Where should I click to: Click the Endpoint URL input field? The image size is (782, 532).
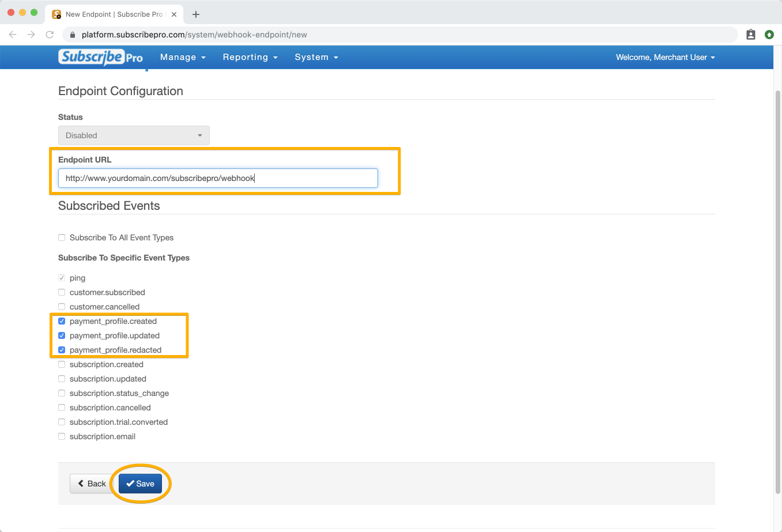(x=218, y=178)
